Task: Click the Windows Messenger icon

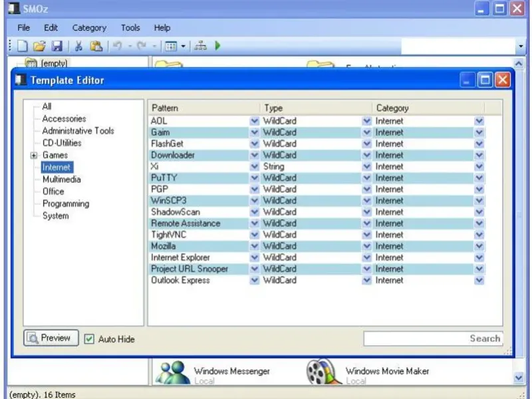Action: tap(173, 372)
